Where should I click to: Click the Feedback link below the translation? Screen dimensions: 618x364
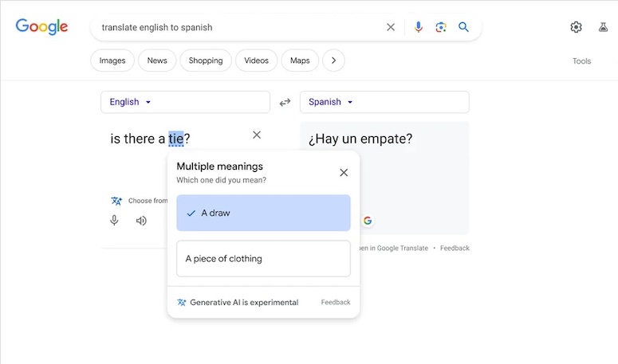(455, 248)
